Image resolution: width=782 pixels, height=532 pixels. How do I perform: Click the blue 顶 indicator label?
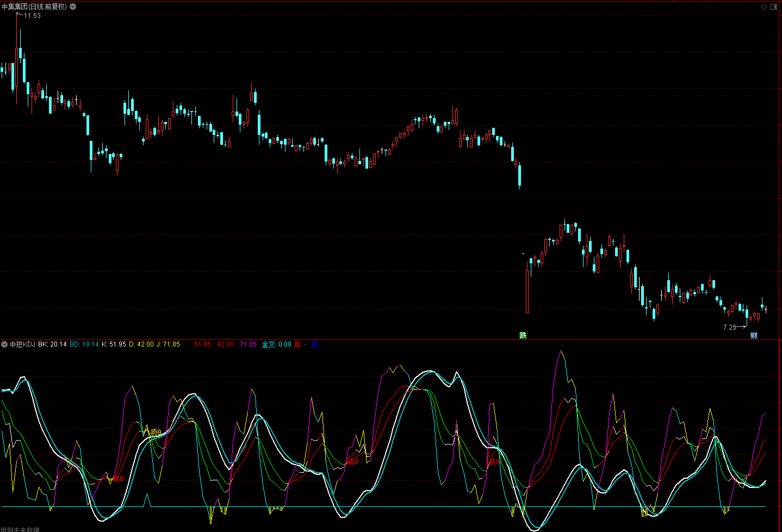pos(316,344)
